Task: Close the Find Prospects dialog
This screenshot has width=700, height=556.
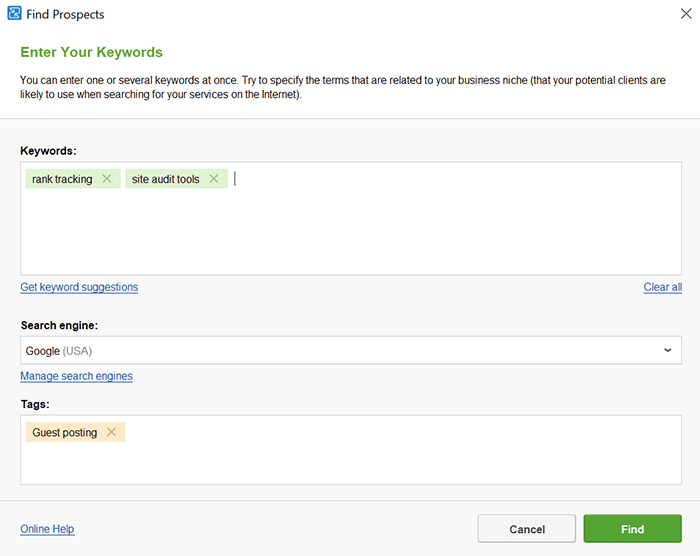Action: tap(686, 13)
